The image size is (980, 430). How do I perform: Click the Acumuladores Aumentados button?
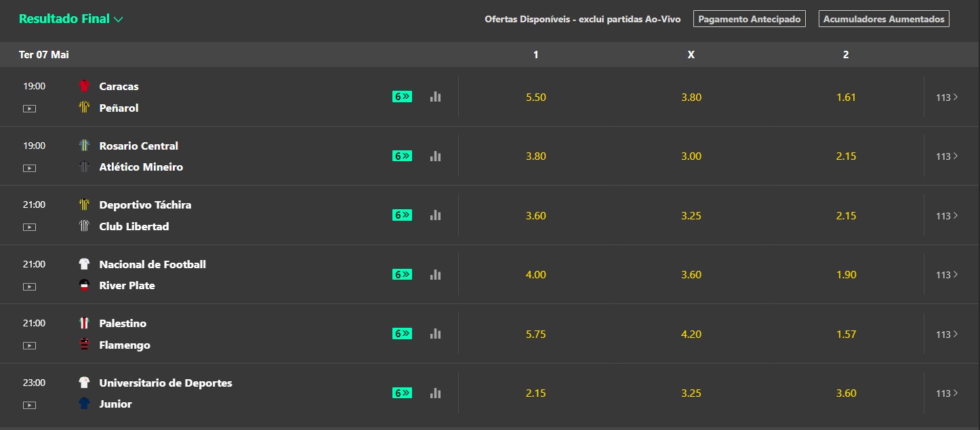coord(883,18)
